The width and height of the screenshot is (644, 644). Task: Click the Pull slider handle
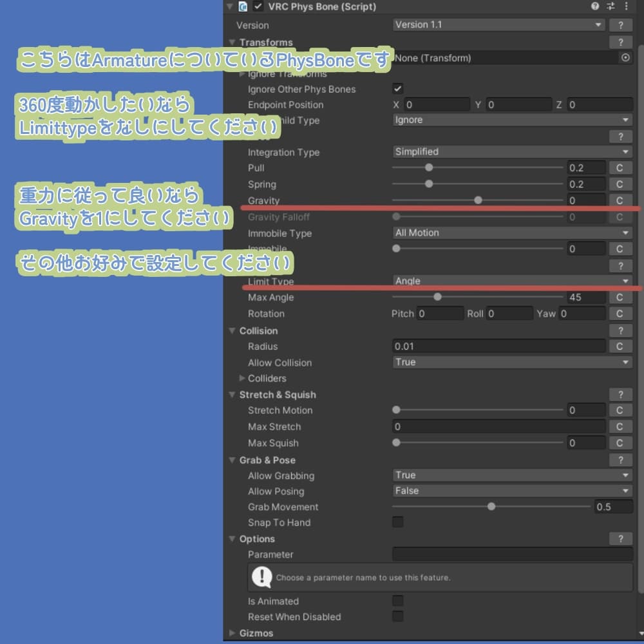(429, 167)
